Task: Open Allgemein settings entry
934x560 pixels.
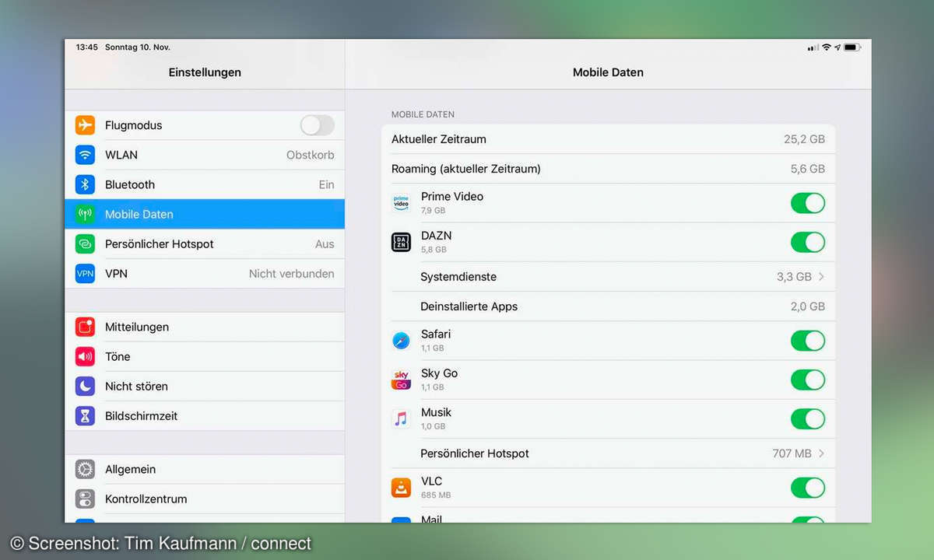Action: click(205, 469)
